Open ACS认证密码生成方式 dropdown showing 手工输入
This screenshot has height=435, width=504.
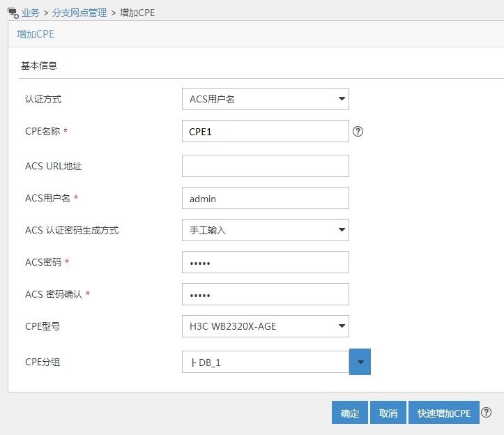(266, 230)
